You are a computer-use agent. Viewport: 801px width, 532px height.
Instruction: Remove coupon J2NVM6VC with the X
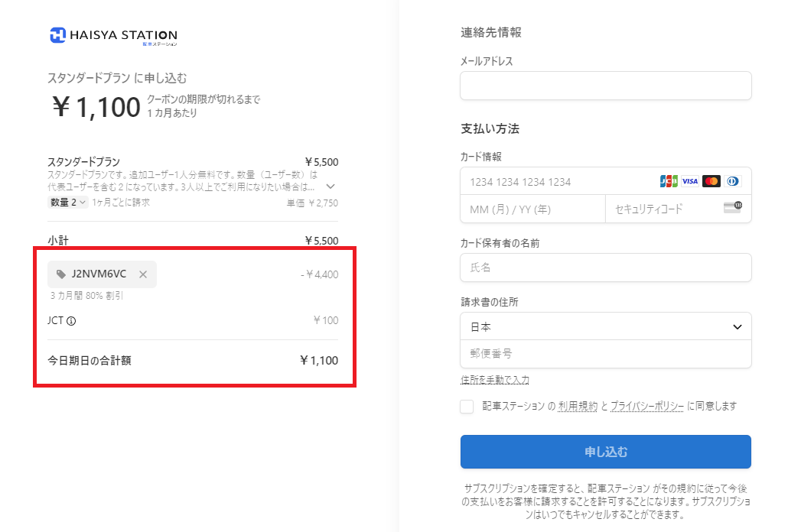click(x=143, y=274)
